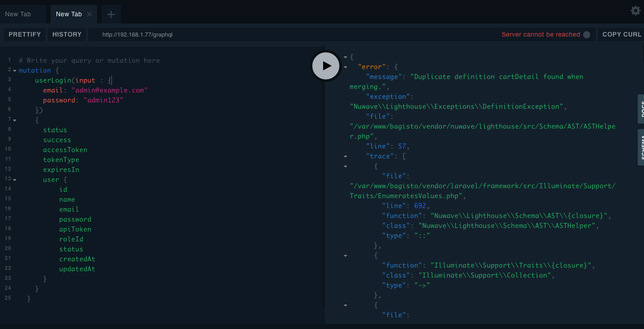This screenshot has height=329, width=644.
Task: Click the "exception" key in the response
Action: click(388, 97)
